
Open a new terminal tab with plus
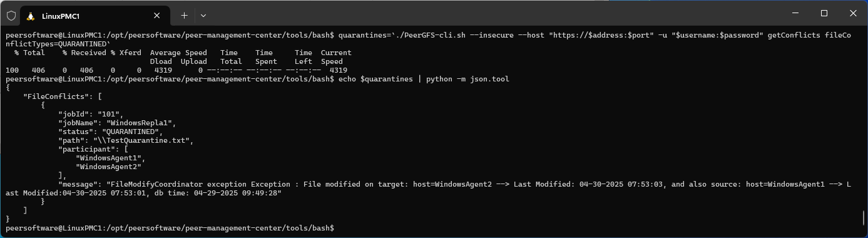(184, 15)
